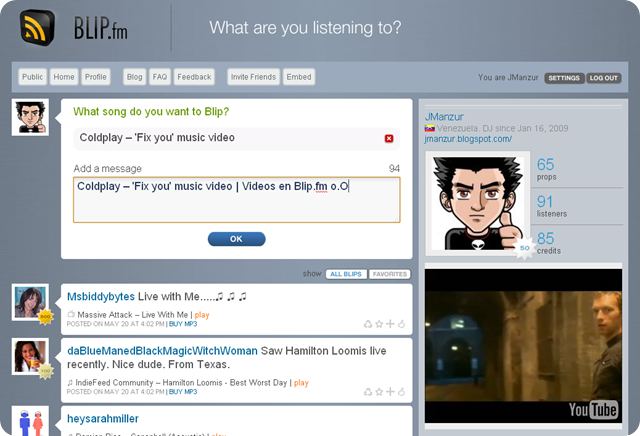Reblip the Massive Attack post
Viewport: 640px width, 436px height.
[368, 324]
